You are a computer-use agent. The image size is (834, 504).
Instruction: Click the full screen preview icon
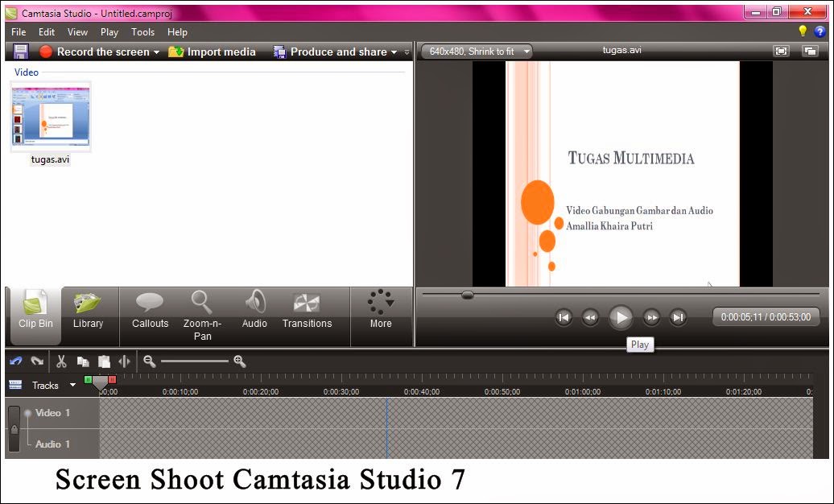tap(781, 51)
